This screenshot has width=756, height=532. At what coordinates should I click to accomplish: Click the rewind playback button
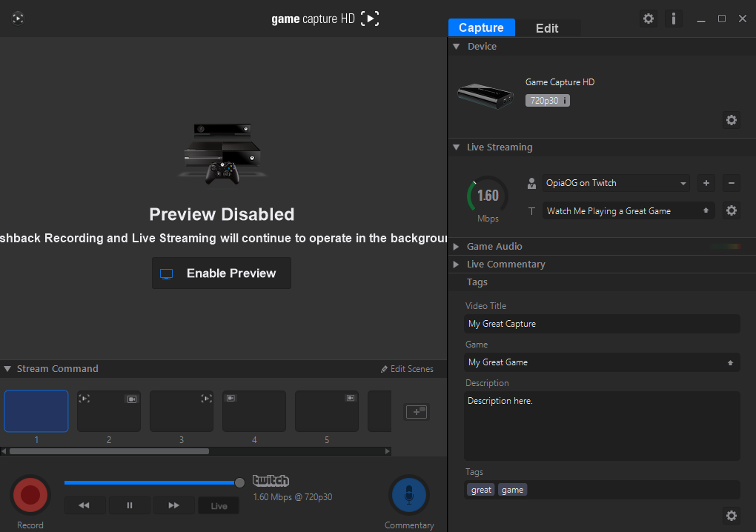point(84,505)
